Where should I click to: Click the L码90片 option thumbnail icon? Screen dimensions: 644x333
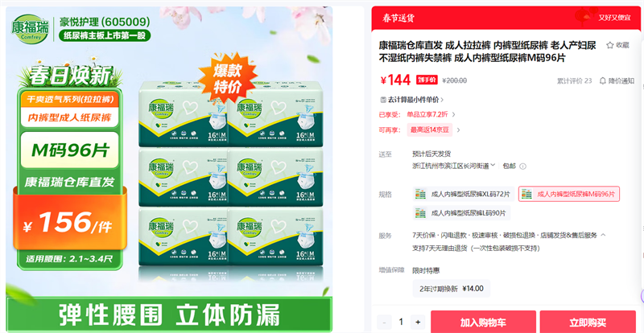(x=420, y=213)
